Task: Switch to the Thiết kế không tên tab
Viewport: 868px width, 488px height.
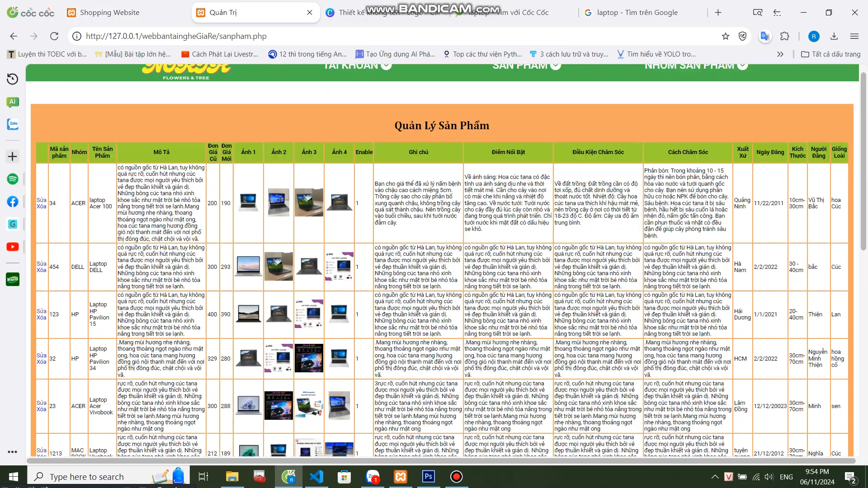Action: tap(384, 13)
